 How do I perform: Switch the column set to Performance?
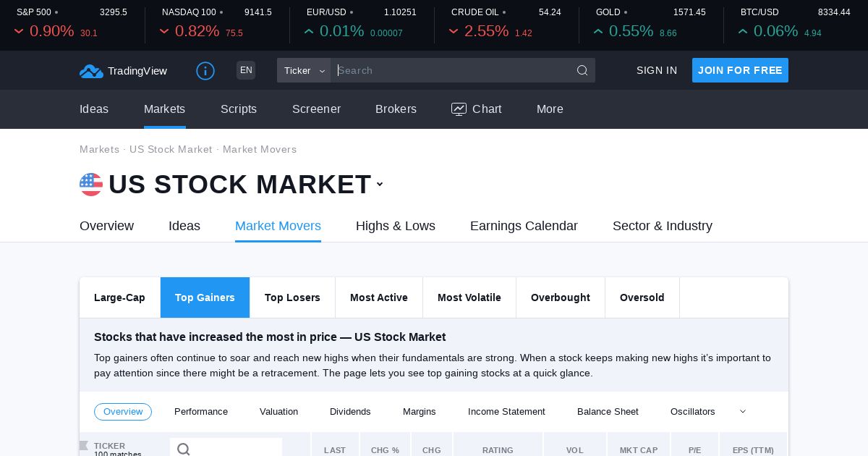(201, 412)
